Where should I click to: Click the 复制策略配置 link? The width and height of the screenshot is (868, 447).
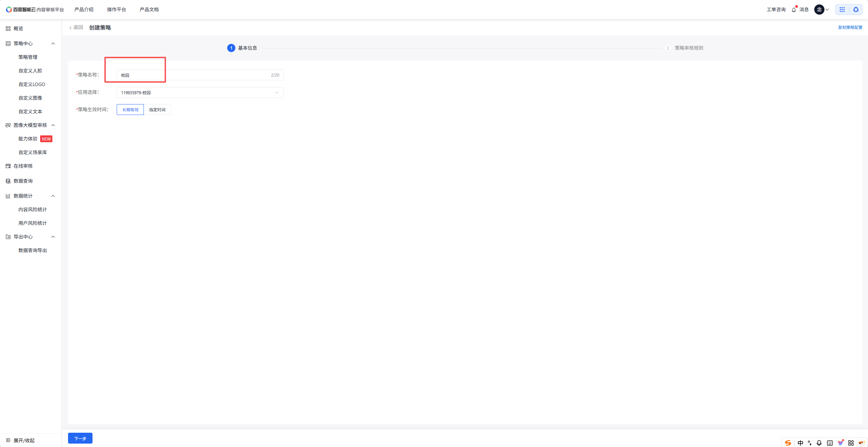[850, 28]
